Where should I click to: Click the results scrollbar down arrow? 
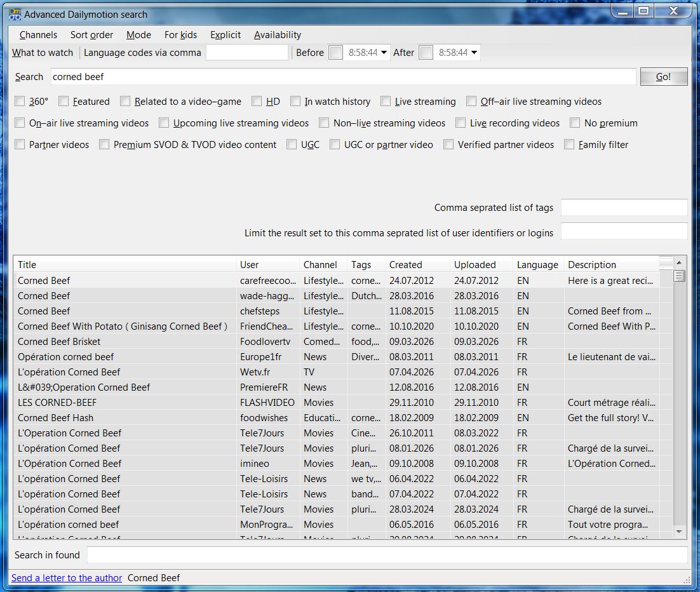pyautogui.click(x=680, y=532)
